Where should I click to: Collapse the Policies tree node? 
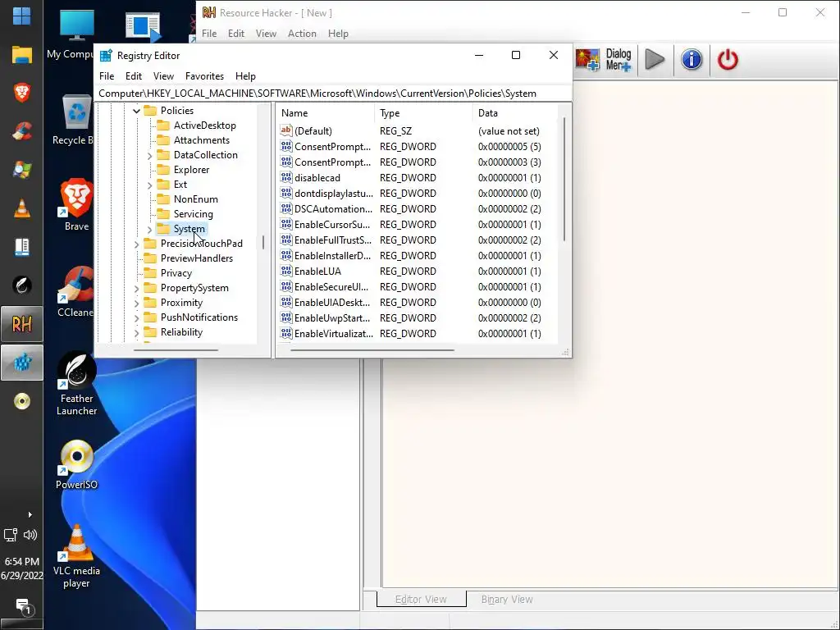click(137, 111)
